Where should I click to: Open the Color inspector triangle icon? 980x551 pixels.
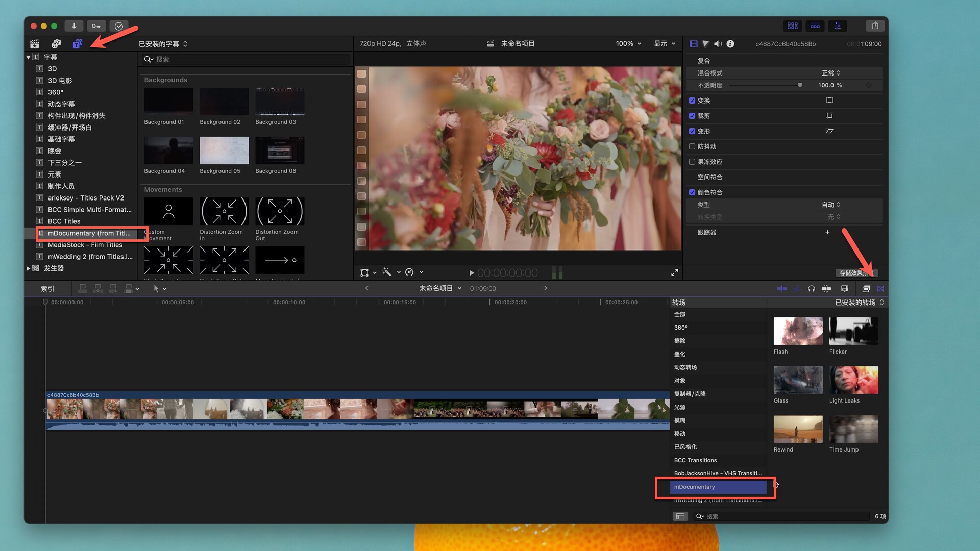[705, 44]
